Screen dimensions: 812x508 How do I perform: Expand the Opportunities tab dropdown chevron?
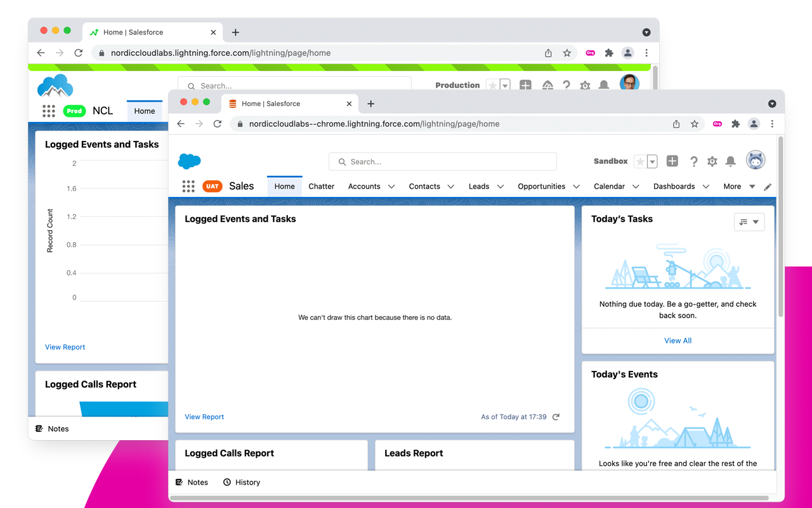pos(577,187)
